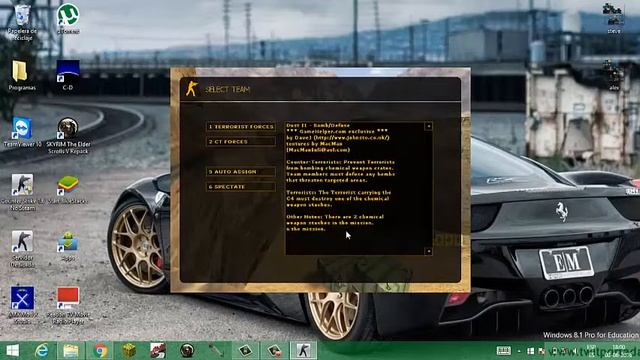Open the BlueStacks Apps shortcut
Viewport: 640px width, 360px height.
[x=68, y=246]
